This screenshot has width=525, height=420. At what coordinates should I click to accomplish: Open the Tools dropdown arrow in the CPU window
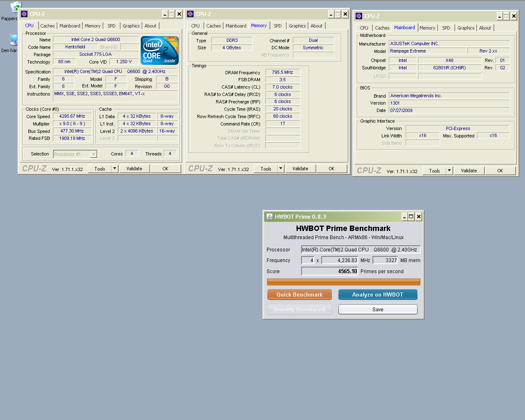(114, 169)
